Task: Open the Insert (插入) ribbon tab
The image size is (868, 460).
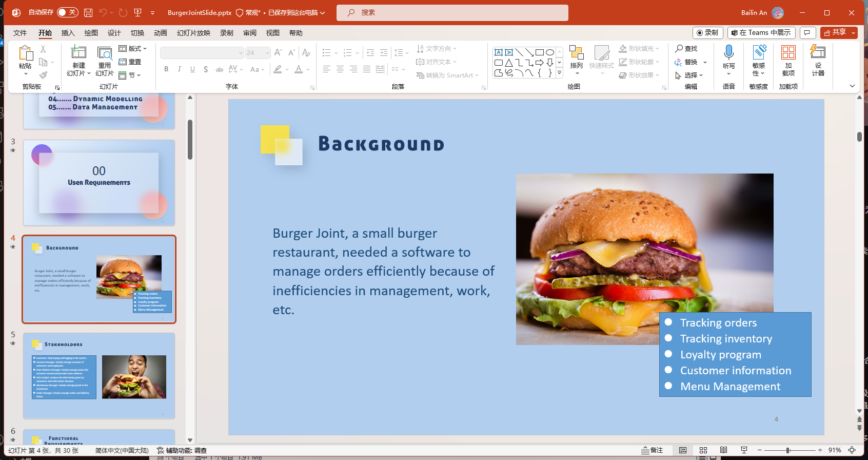Action: [68, 33]
